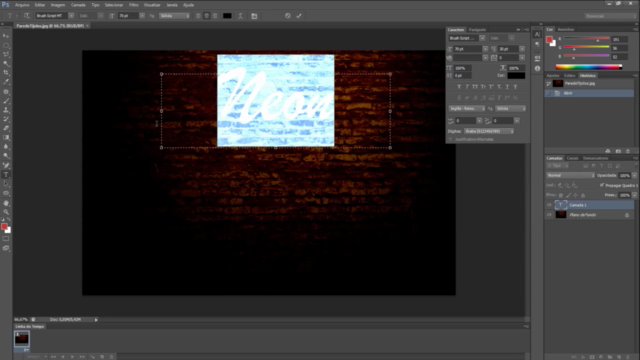Viewport: 640px width, 360px height.
Task: Select frame 1 thumbnail in timeline
Action: (x=22, y=339)
